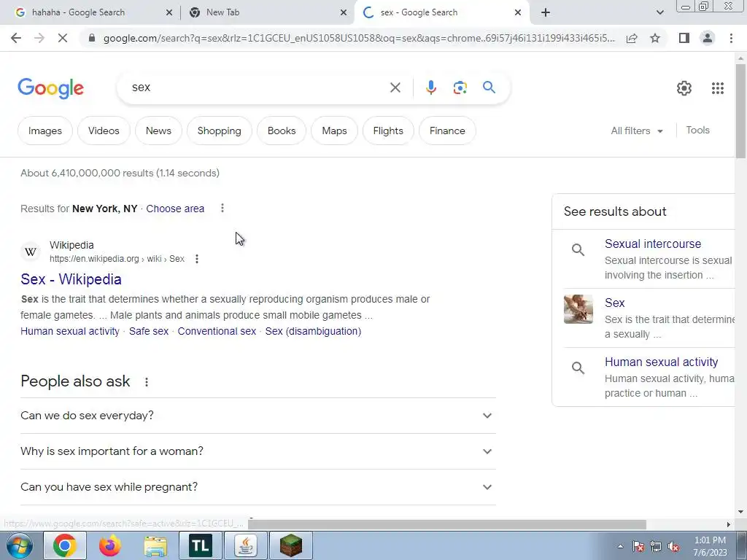Filter results by Books

[x=282, y=131]
